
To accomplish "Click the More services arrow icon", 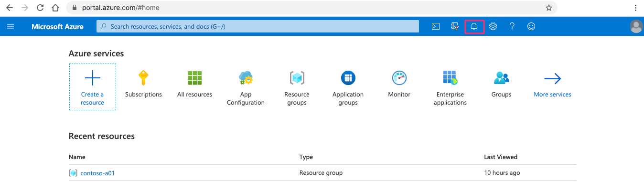I will (x=553, y=78).
